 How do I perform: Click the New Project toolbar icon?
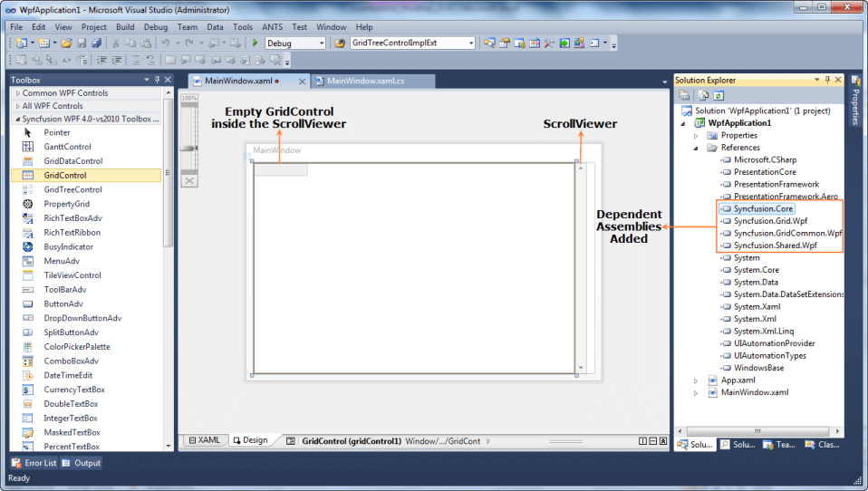click(x=22, y=43)
